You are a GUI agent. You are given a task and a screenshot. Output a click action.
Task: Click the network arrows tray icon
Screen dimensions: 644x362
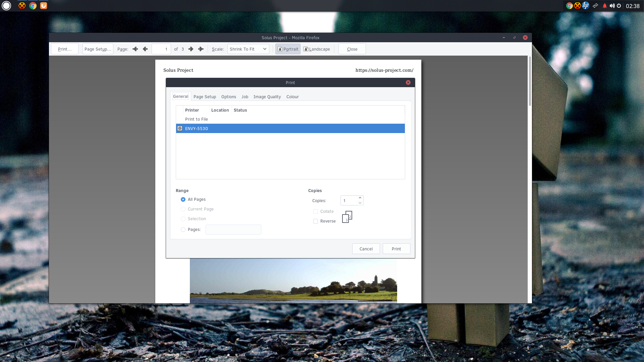click(595, 6)
